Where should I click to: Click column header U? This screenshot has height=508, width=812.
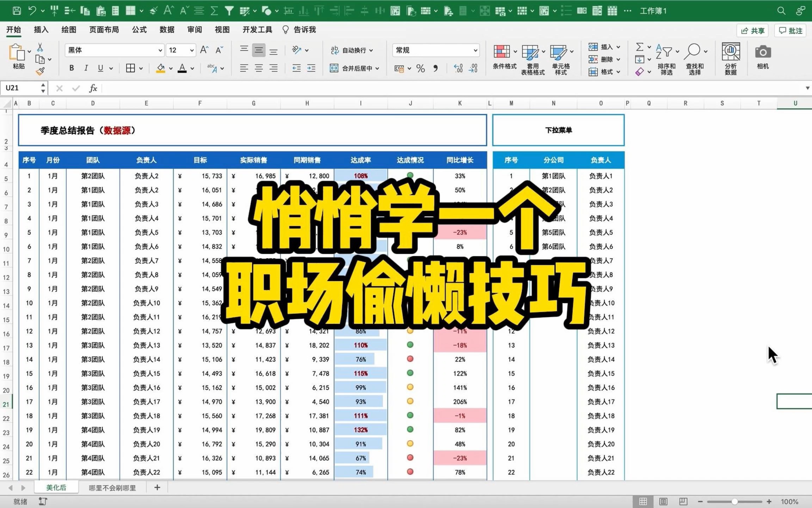pos(795,103)
